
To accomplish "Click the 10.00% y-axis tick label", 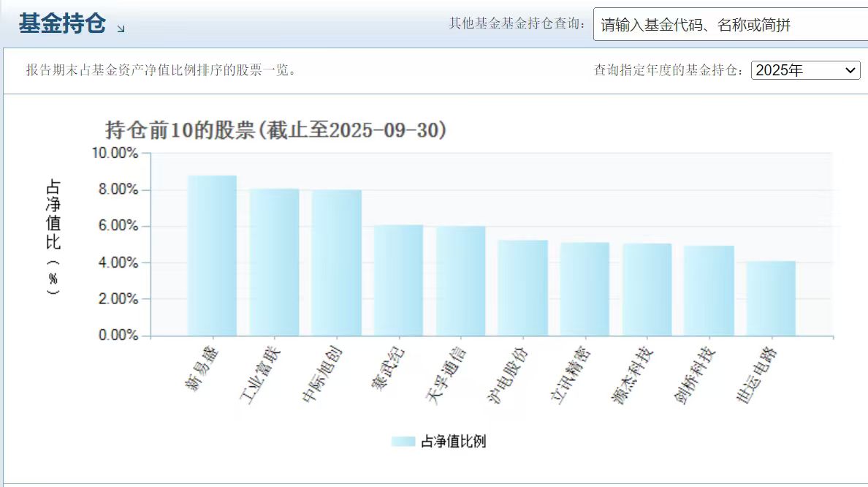I will [115, 153].
